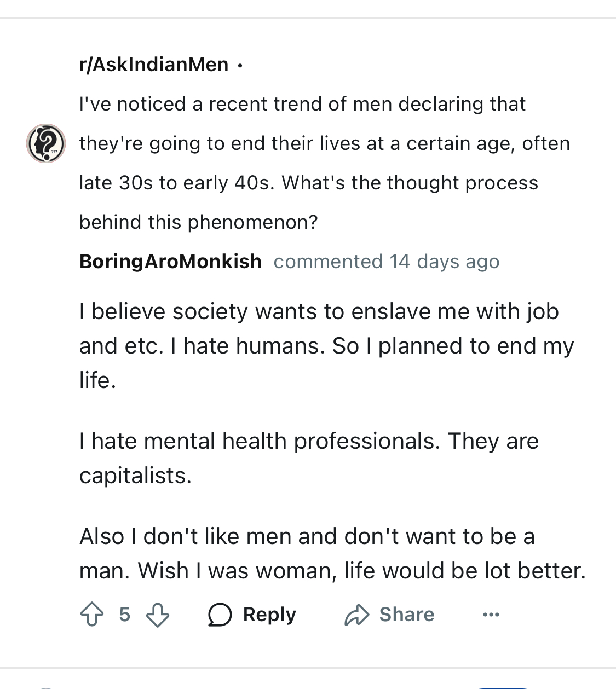
Task: Open BoringAroMonkish's user profile
Action: tap(170, 262)
